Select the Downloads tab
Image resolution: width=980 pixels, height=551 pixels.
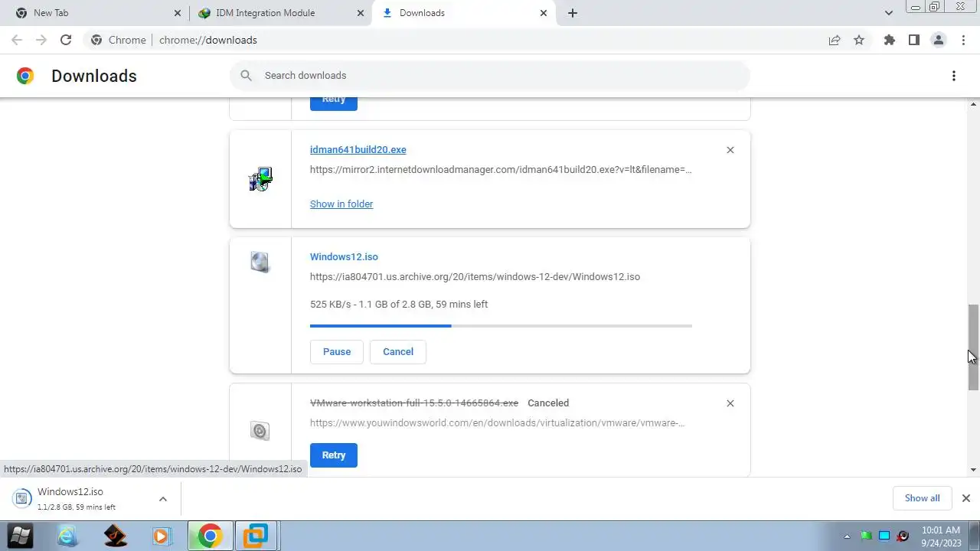[463, 13]
